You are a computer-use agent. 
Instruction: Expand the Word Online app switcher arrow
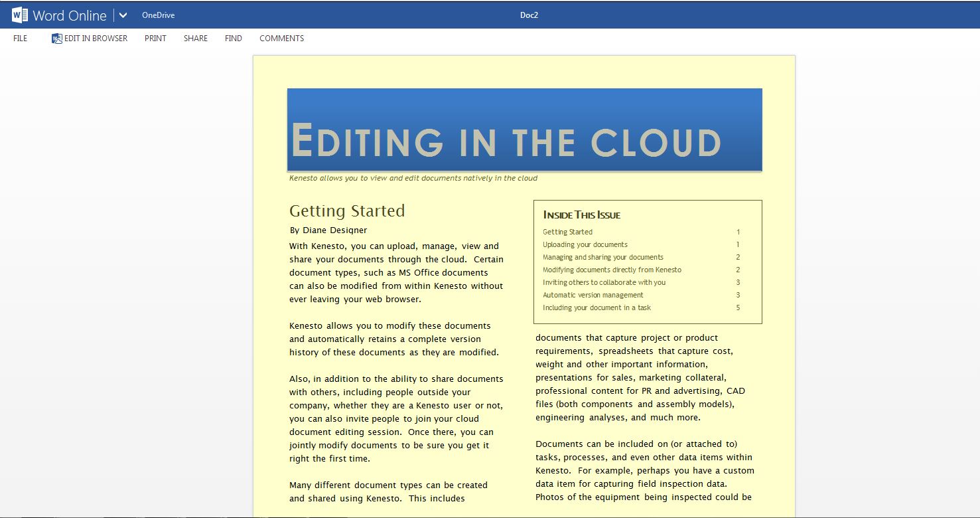coord(123,15)
